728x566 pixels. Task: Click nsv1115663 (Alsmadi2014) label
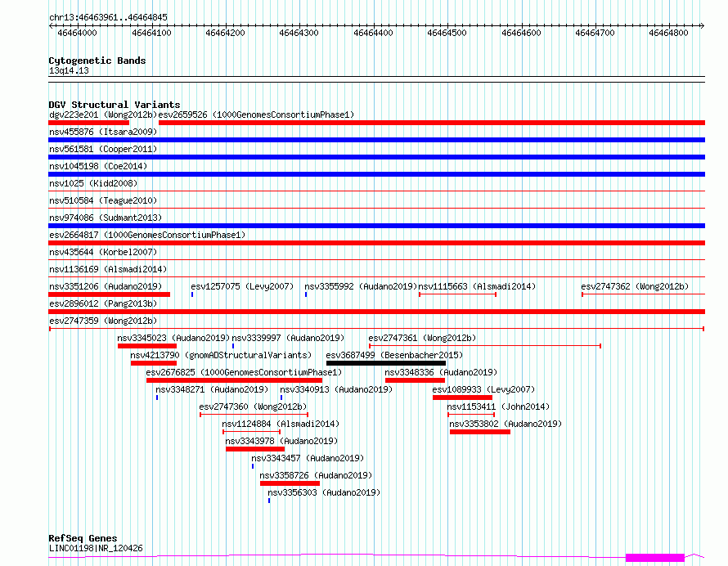(x=477, y=286)
